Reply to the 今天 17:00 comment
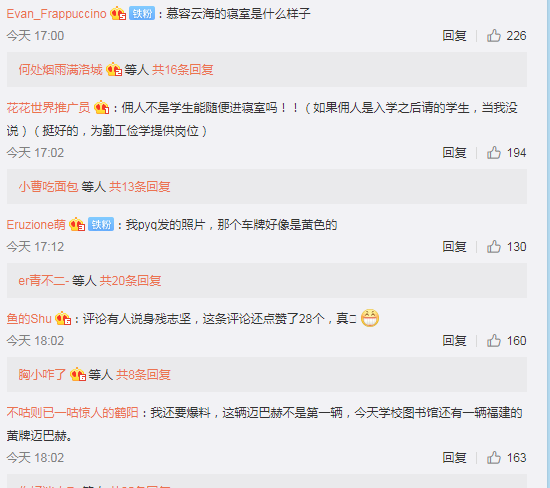The width and height of the screenshot is (550, 488). pyautogui.click(x=454, y=36)
